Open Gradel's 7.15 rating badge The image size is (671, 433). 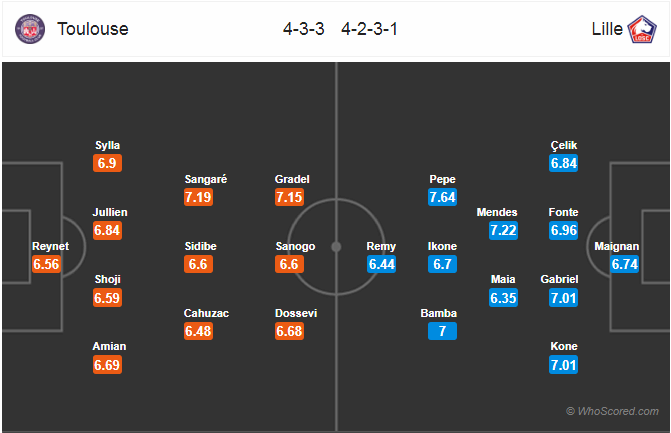[289, 197]
